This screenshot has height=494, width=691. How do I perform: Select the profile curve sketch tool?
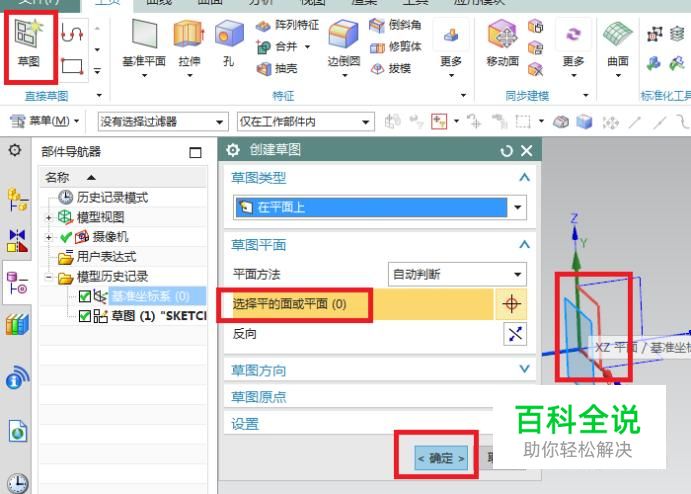coord(72,33)
